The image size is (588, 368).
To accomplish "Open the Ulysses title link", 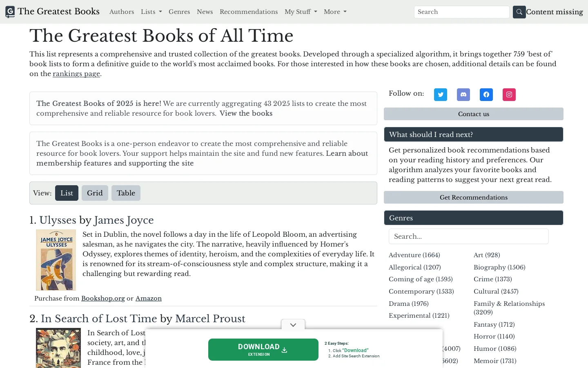I will pos(58,220).
